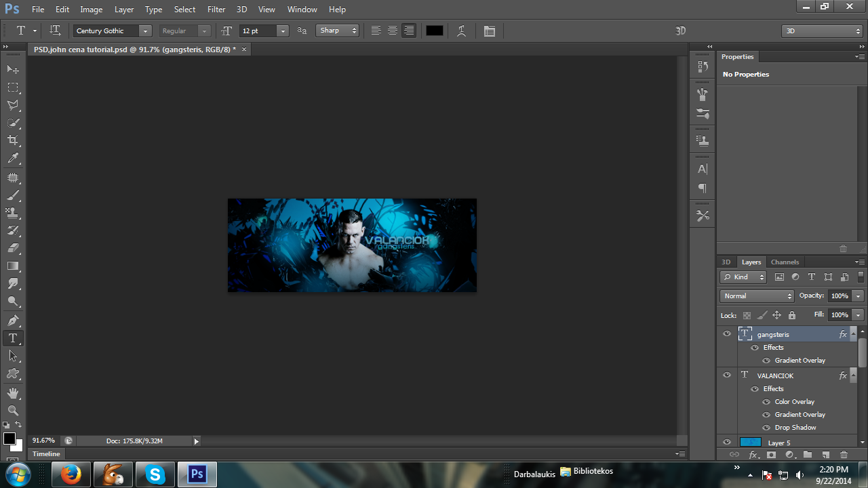Image resolution: width=868 pixels, height=488 pixels.
Task: Select the Path Selection tool
Action: point(13,356)
